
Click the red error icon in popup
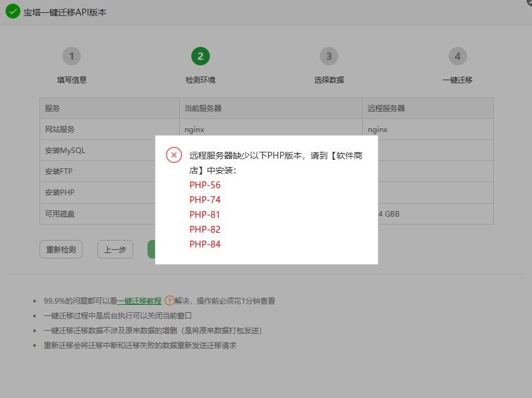pyautogui.click(x=174, y=155)
